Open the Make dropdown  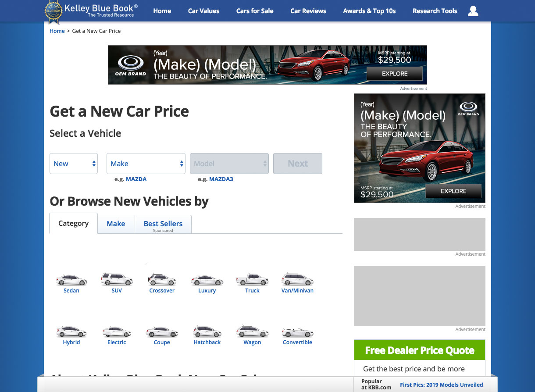click(x=146, y=164)
